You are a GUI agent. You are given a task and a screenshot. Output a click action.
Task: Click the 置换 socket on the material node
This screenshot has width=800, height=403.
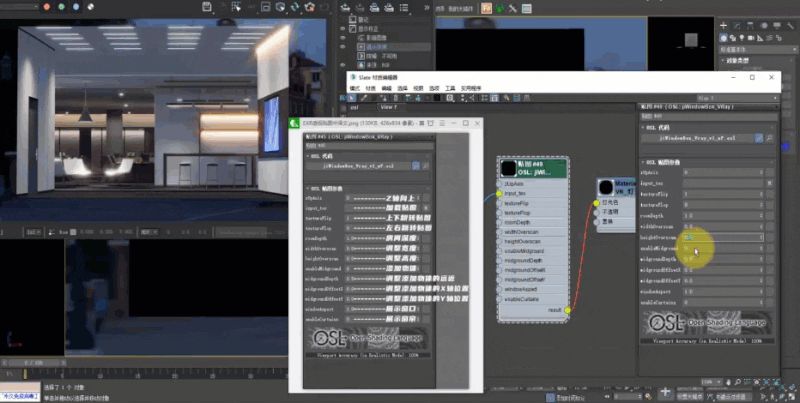click(x=596, y=221)
